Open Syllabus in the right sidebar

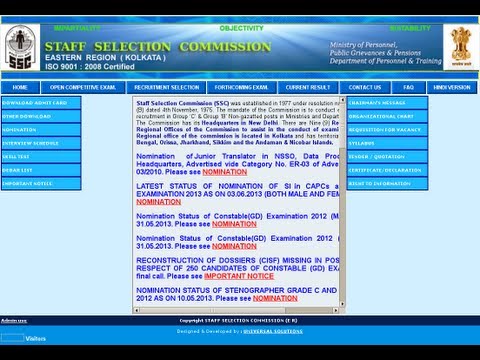pyautogui.click(x=387, y=143)
